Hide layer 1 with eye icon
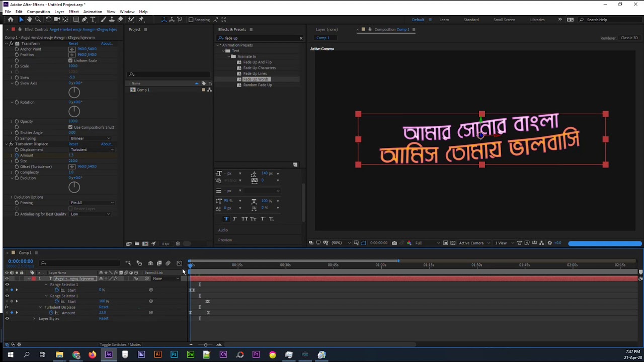The width and height of the screenshot is (644, 362). coord(7,279)
